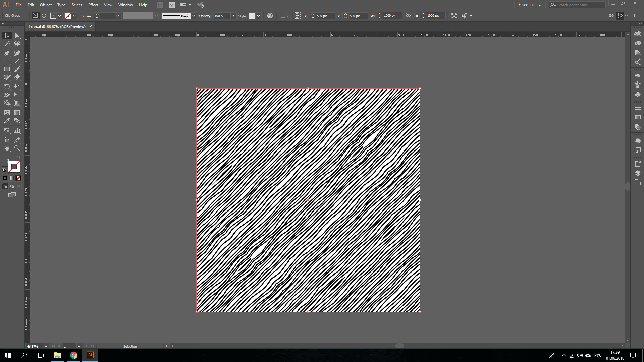This screenshot has width=644, height=362.
Task: Select the Shaper tool
Action: (7, 77)
